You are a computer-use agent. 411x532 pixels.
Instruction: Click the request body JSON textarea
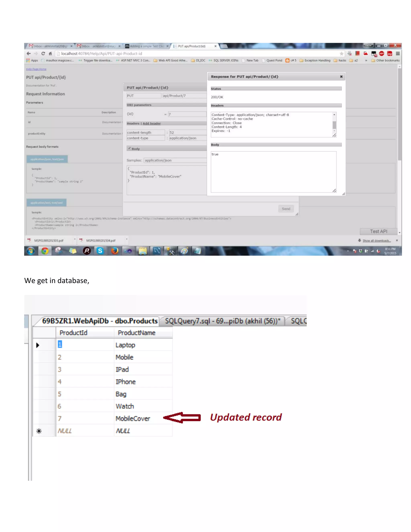(x=167, y=180)
